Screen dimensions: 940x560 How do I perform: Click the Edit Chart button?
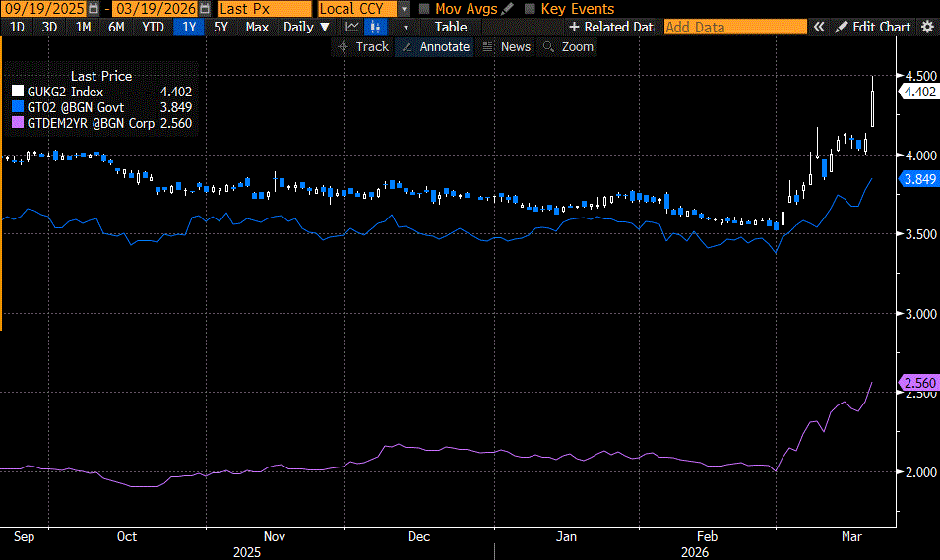click(873, 27)
